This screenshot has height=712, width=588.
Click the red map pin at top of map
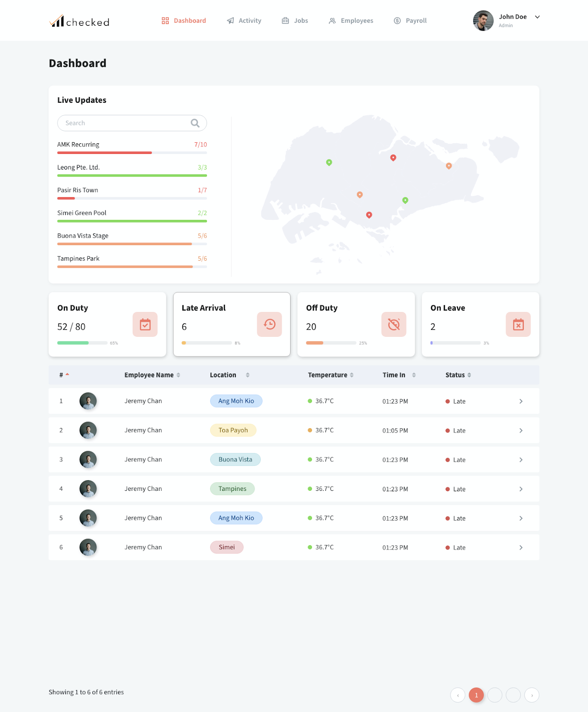click(x=393, y=158)
